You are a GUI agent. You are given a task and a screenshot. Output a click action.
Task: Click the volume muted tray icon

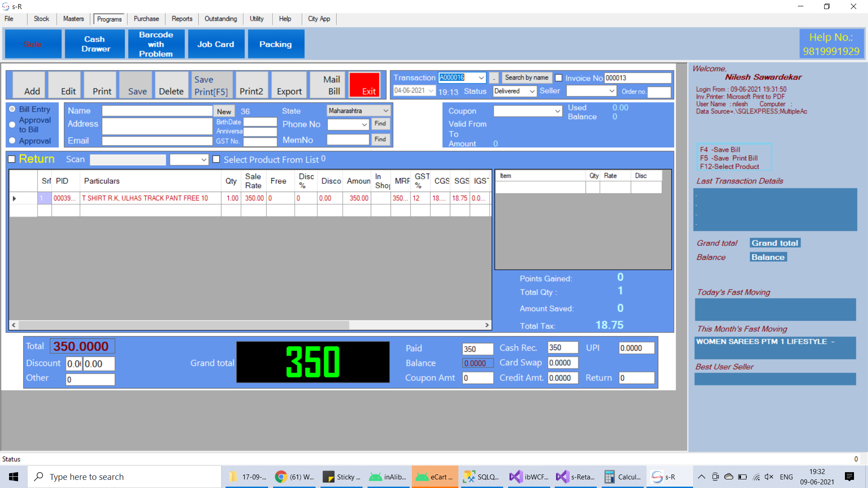tap(769, 477)
